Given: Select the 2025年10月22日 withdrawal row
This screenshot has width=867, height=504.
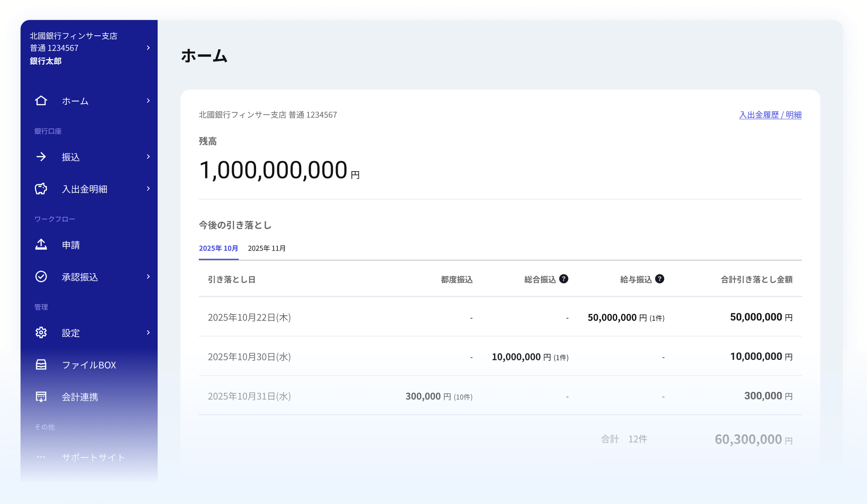Looking at the screenshot, I should [500, 317].
